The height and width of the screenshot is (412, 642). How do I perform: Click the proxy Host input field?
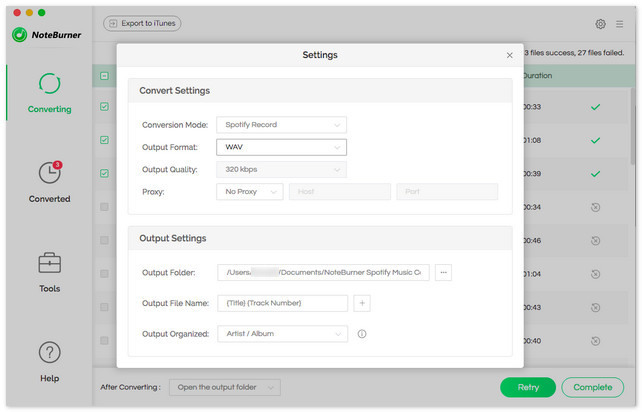[340, 192]
